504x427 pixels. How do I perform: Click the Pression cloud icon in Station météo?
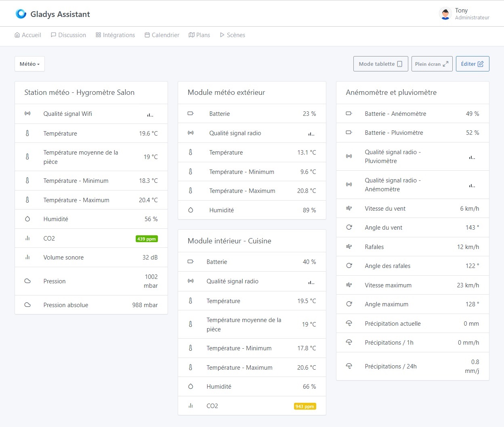click(x=27, y=281)
